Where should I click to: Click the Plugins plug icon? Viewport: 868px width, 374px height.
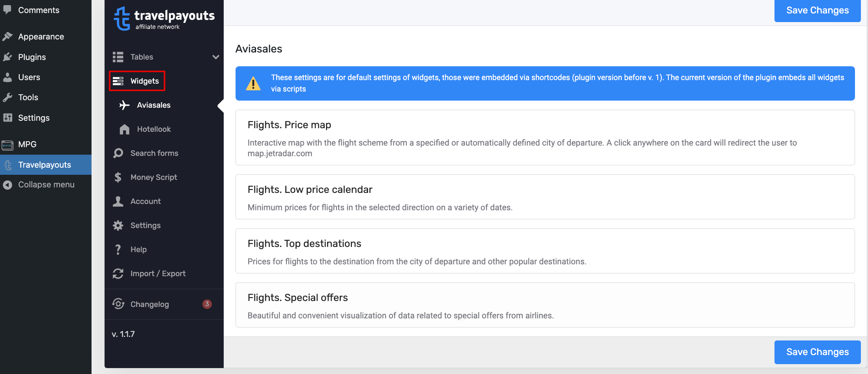click(7, 57)
